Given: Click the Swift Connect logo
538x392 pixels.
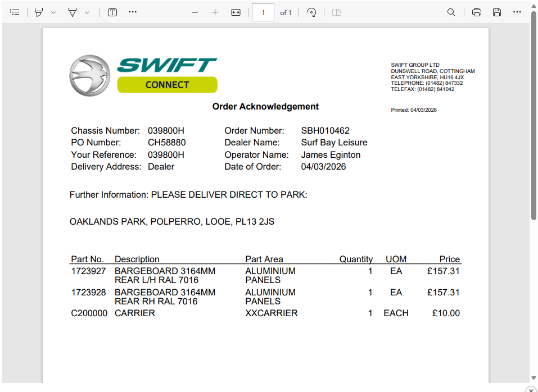Looking at the screenshot, I should pyautogui.click(x=143, y=75).
